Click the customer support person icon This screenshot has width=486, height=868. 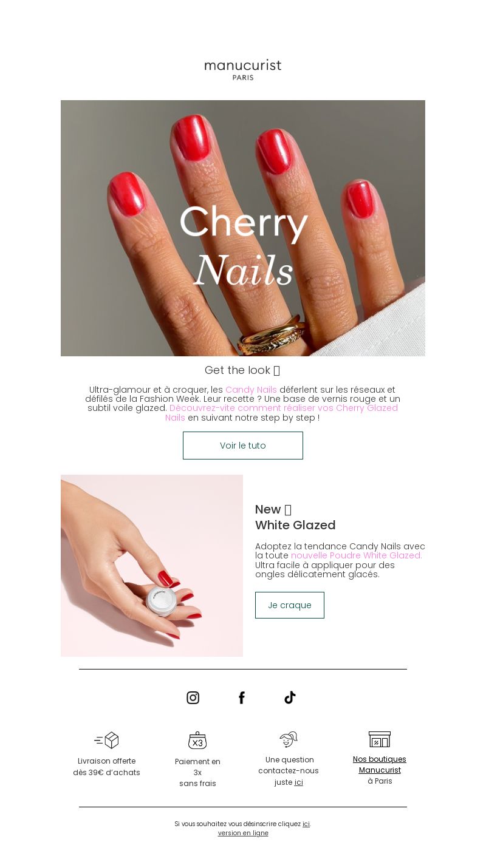click(x=289, y=739)
